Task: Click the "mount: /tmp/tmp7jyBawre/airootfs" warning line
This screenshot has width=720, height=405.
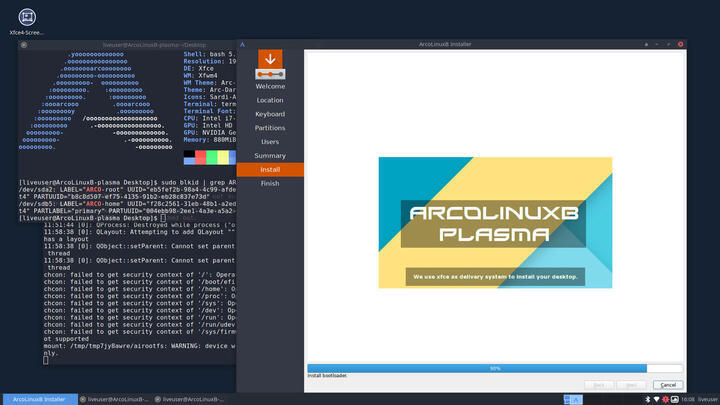Action: point(140,346)
